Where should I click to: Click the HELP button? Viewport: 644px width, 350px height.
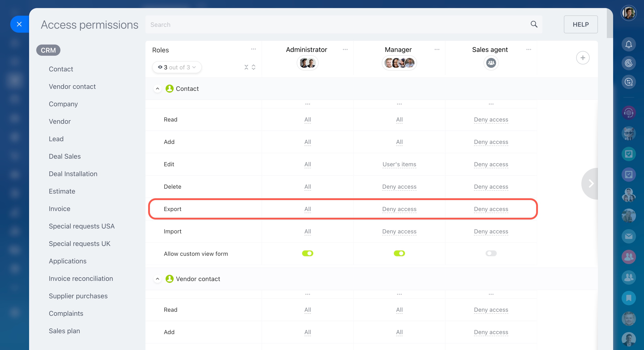click(580, 24)
